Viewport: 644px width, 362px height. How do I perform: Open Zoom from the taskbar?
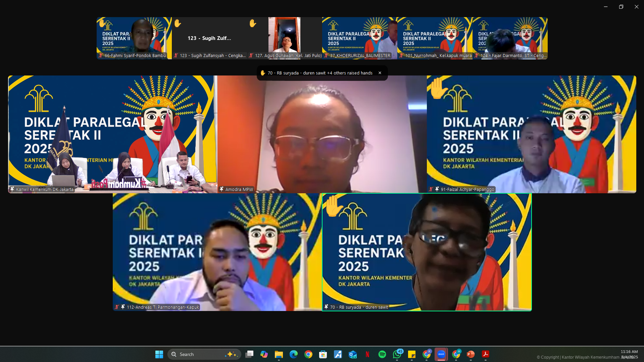point(441,354)
